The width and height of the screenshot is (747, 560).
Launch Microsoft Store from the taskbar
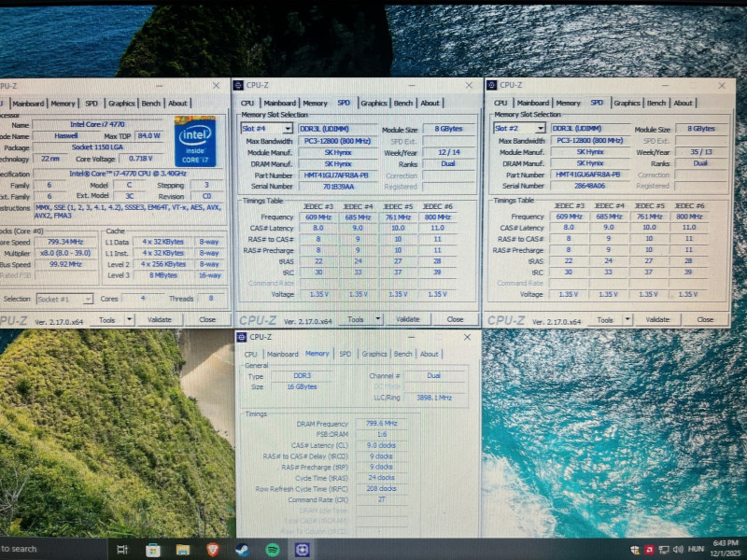coord(153,550)
